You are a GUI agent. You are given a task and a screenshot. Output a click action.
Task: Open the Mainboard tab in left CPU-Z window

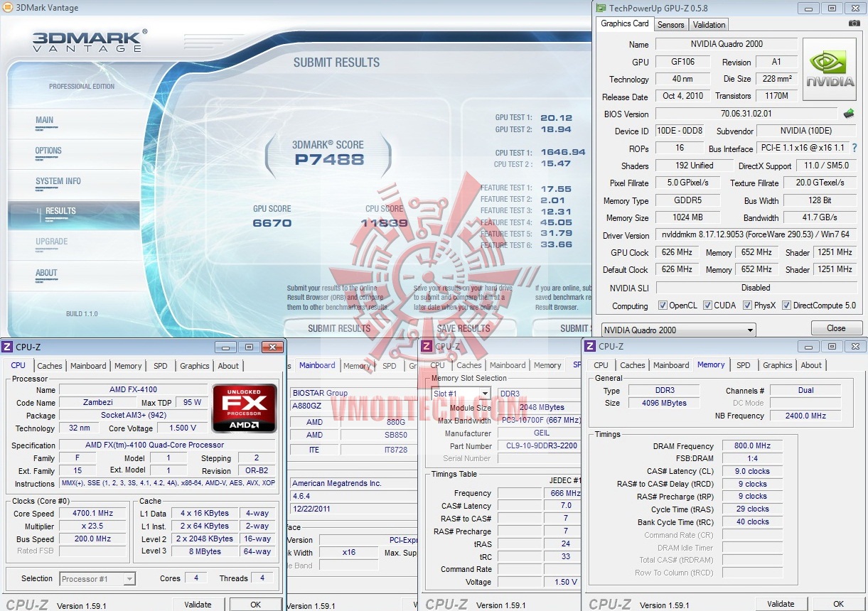pyautogui.click(x=88, y=366)
